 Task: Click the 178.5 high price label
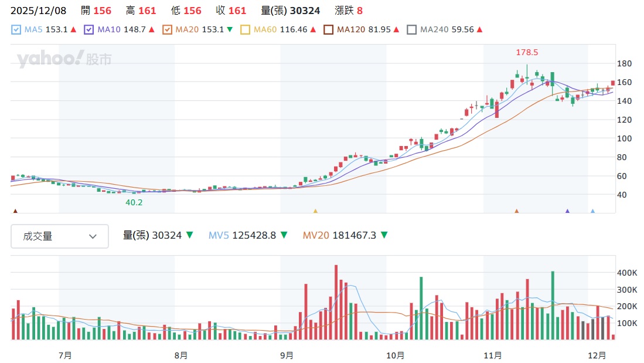coord(527,52)
